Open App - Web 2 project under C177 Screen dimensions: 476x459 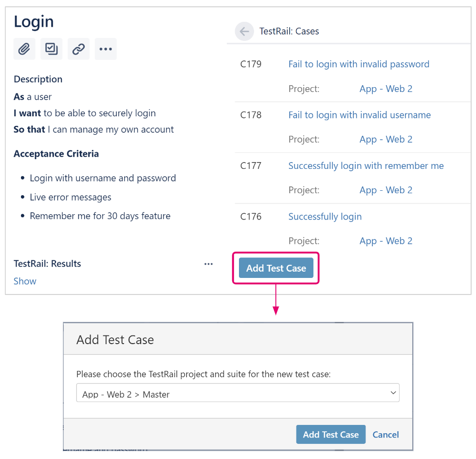pyautogui.click(x=386, y=190)
